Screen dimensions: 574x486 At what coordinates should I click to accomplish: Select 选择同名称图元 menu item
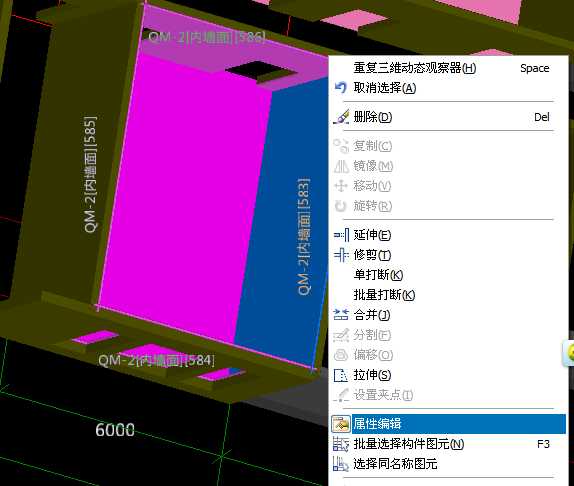coord(448,464)
